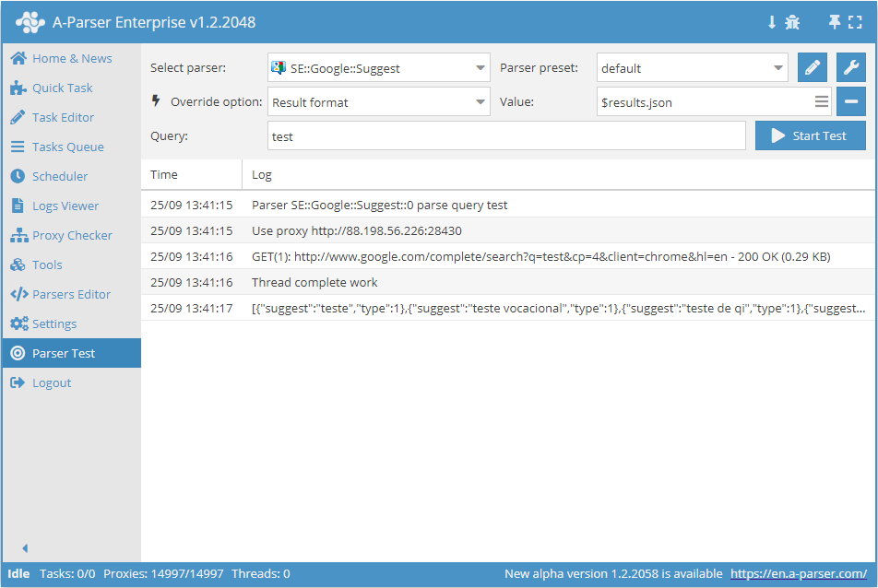This screenshot has width=878, height=588.
Task: Open the bug report icon
Action: [x=792, y=22]
